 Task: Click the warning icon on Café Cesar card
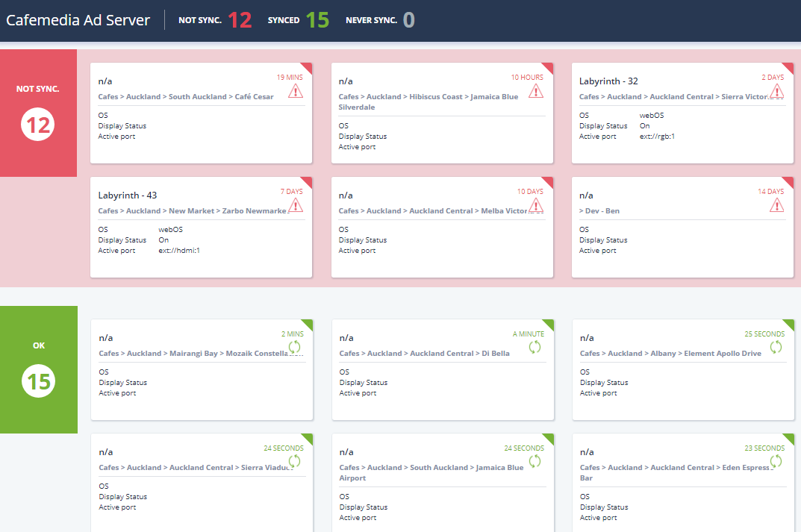(x=296, y=91)
